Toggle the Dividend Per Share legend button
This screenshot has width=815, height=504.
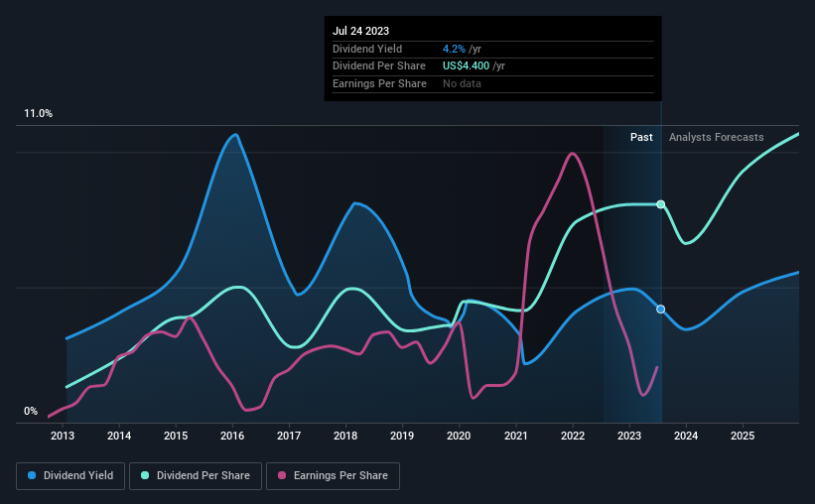coord(200,476)
